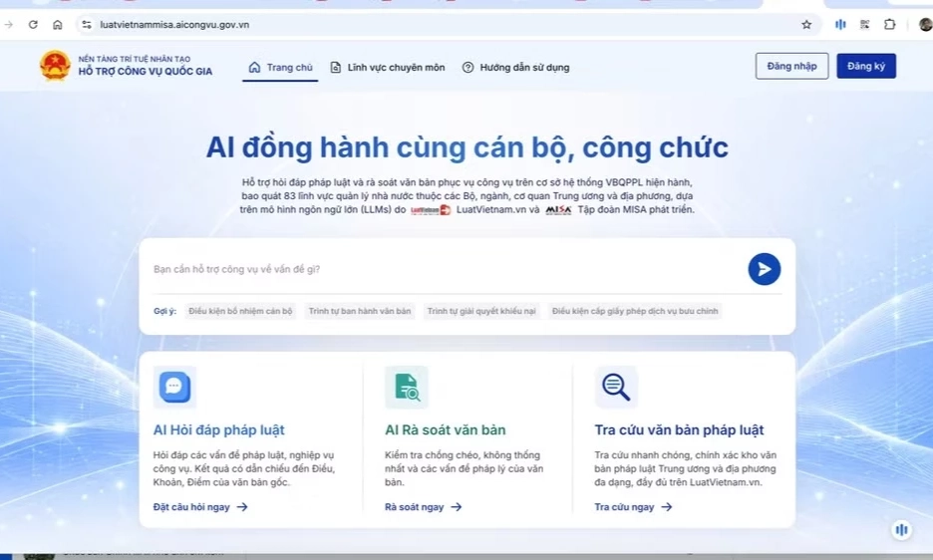The image size is (933, 560).
Task: Click the Đăng ký button
Action: pyautogui.click(x=866, y=66)
